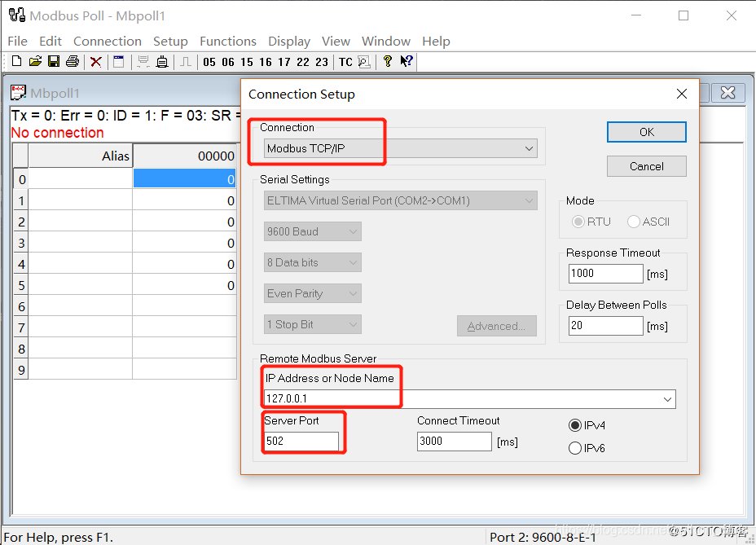Select the highlighted cell in row 0
The width and height of the screenshot is (756, 545).
click(184, 179)
